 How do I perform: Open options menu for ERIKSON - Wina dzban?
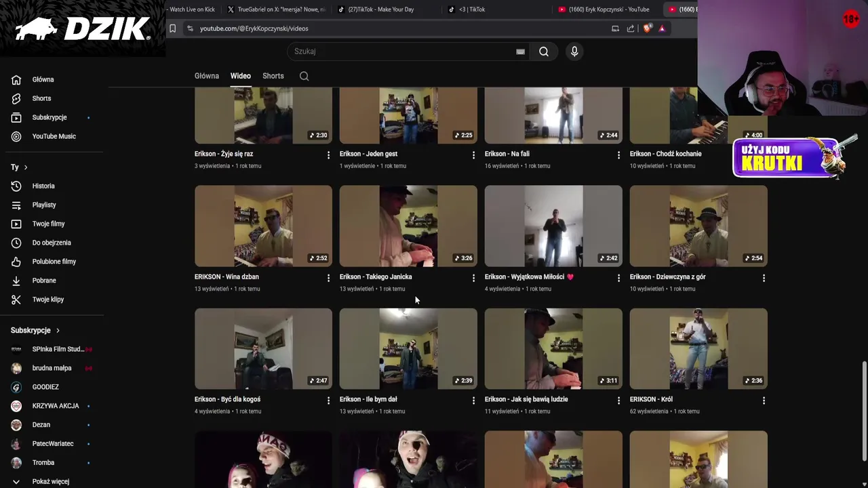coord(328,278)
